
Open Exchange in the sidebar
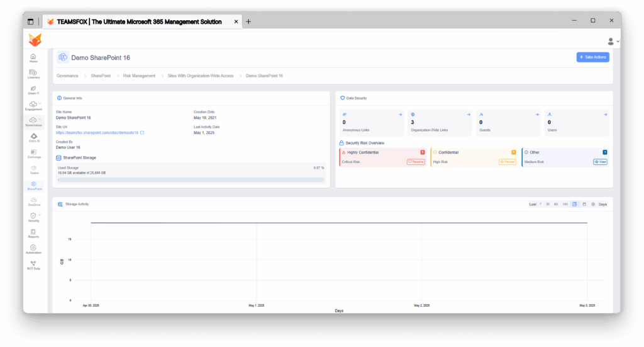(34, 154)
